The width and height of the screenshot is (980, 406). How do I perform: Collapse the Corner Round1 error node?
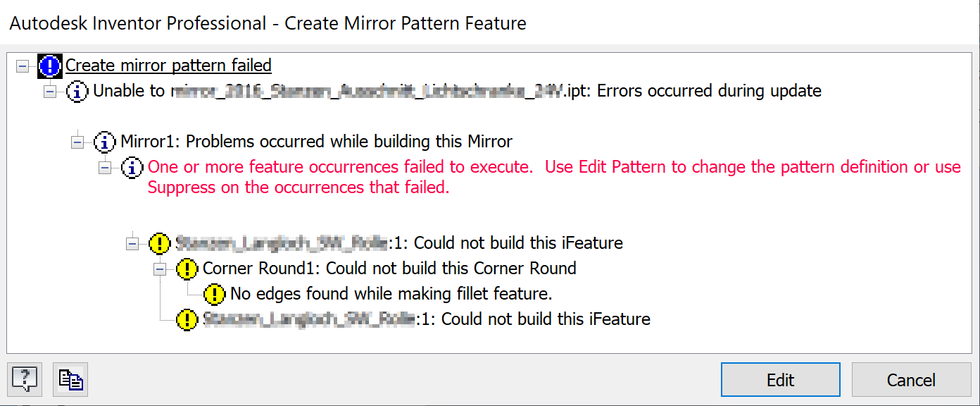160,269
